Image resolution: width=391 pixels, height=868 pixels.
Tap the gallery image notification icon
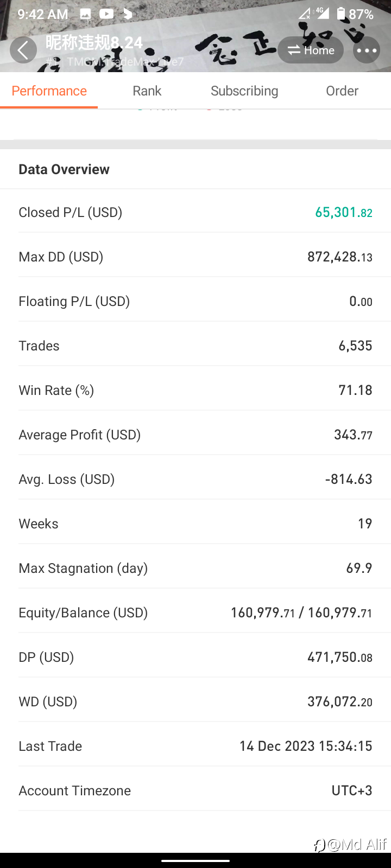[x=85, y=14]
